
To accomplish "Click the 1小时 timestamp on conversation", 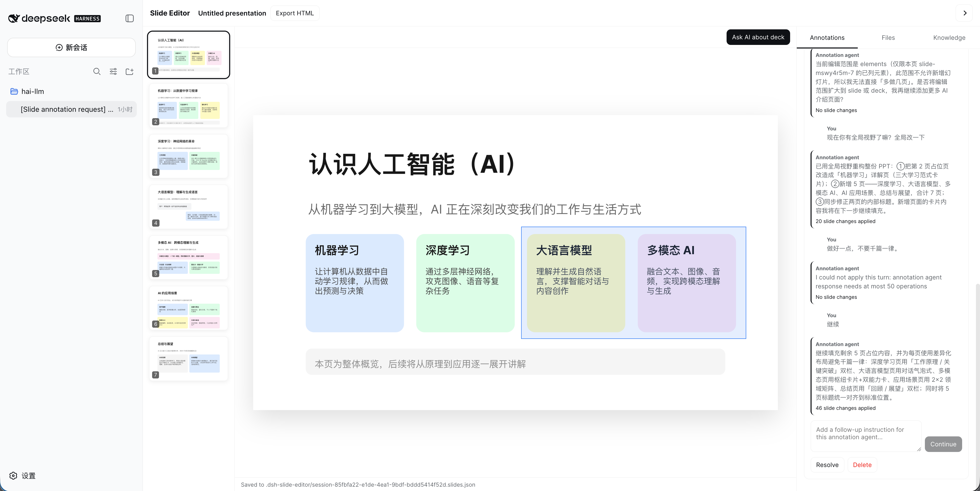I will 125,109.
